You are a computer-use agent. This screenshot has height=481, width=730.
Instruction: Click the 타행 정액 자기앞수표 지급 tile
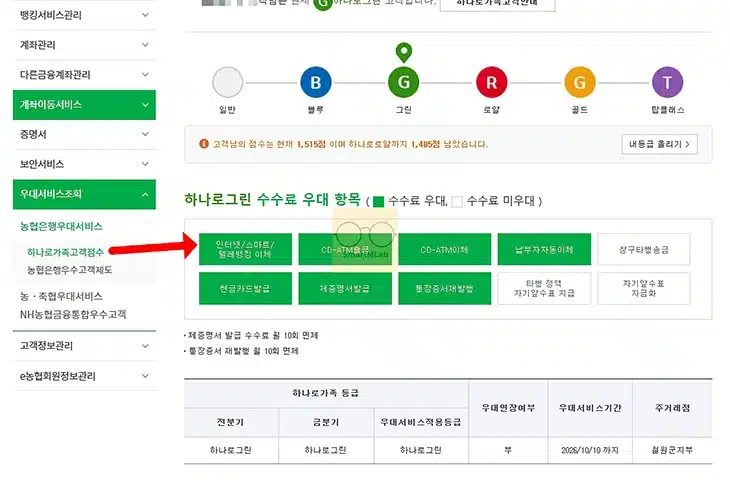544,289
